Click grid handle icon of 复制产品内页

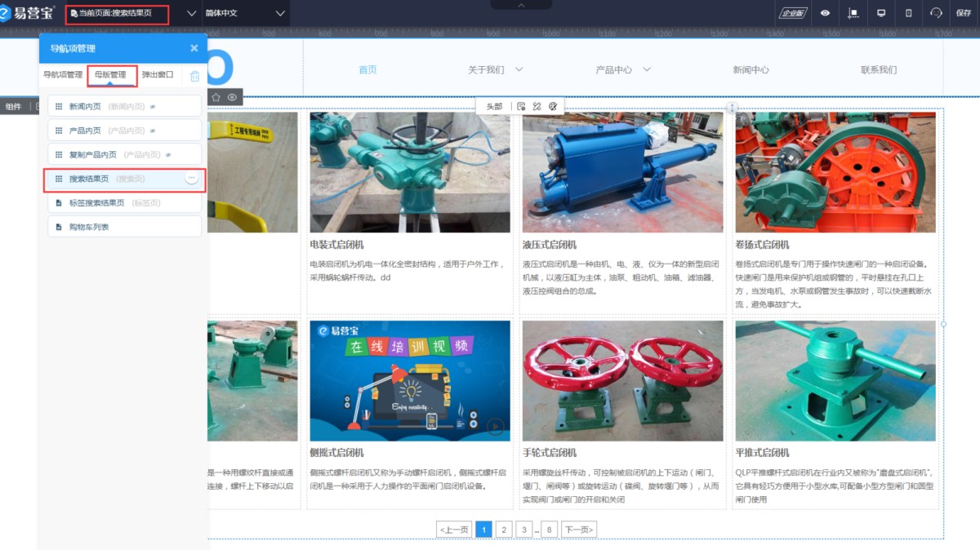tap(59, 154)
